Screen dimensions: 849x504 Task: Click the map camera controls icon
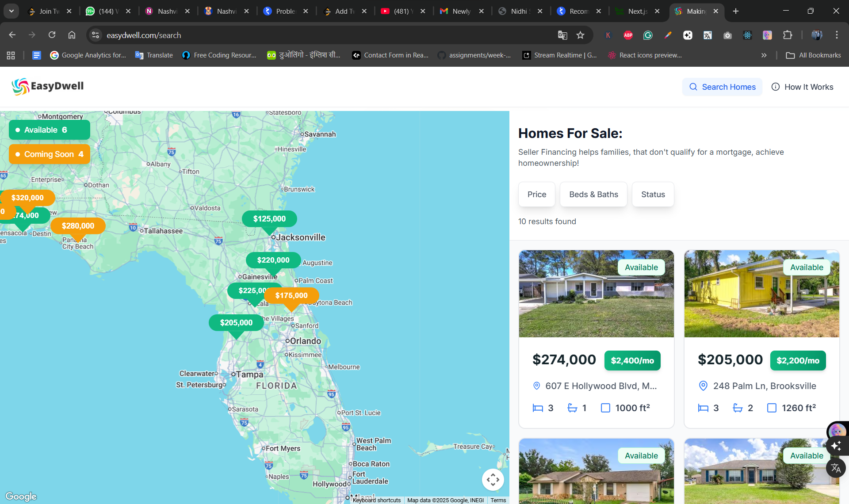[x=493, y=479]
